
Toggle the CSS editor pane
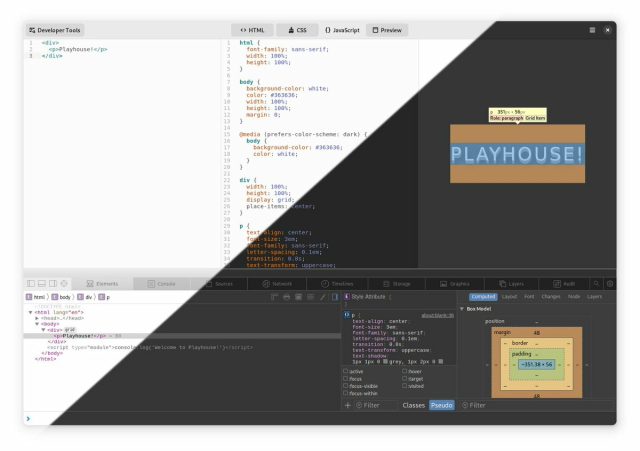(x=297, y=30)
